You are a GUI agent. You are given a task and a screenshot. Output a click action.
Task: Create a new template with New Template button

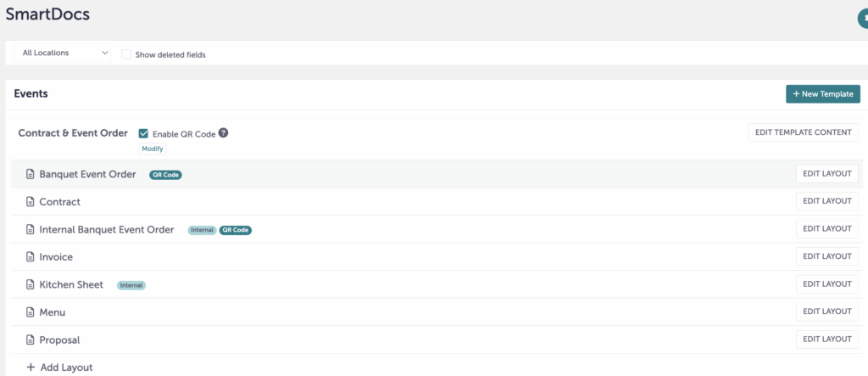822,93
